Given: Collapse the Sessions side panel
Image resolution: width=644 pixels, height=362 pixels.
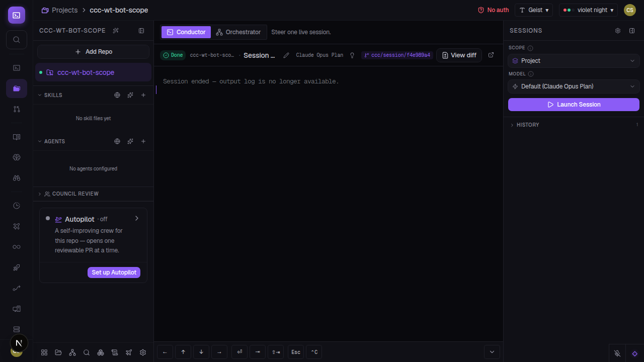Looking at the screenshot, I should tap(632, 31).
